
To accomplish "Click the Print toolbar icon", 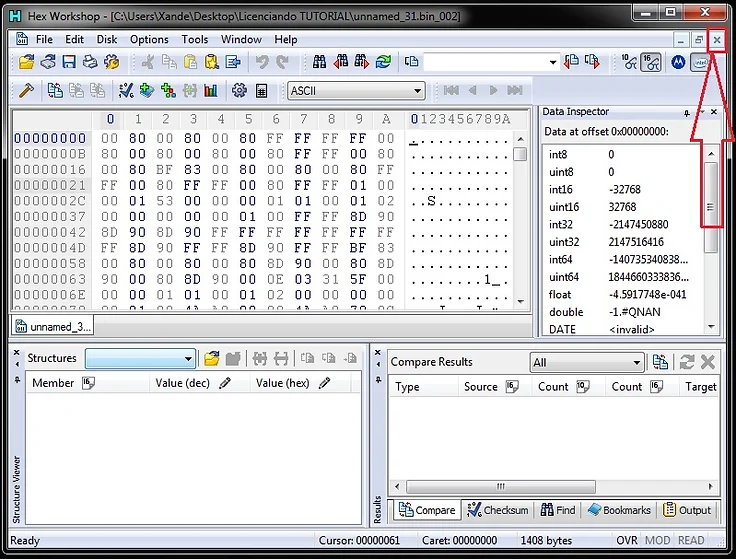I will [90, 62].
